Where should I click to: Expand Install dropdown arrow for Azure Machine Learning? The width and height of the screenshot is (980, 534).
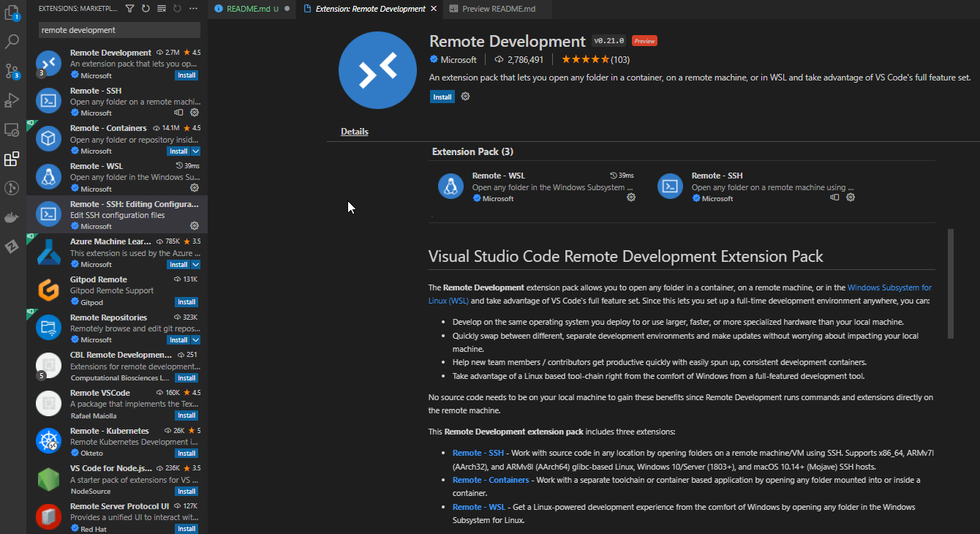point(195,265)
